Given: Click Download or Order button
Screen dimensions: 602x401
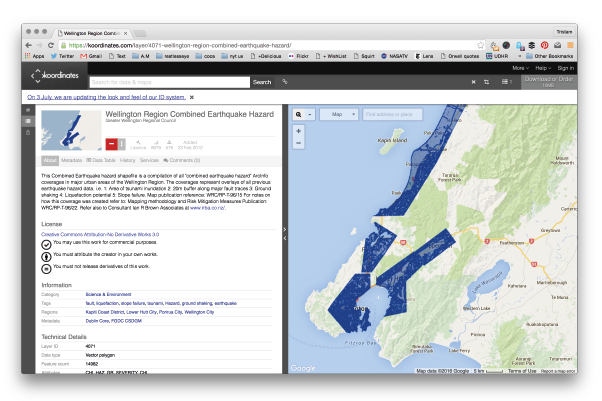Looking at the screenshot, I should [549, 81].
